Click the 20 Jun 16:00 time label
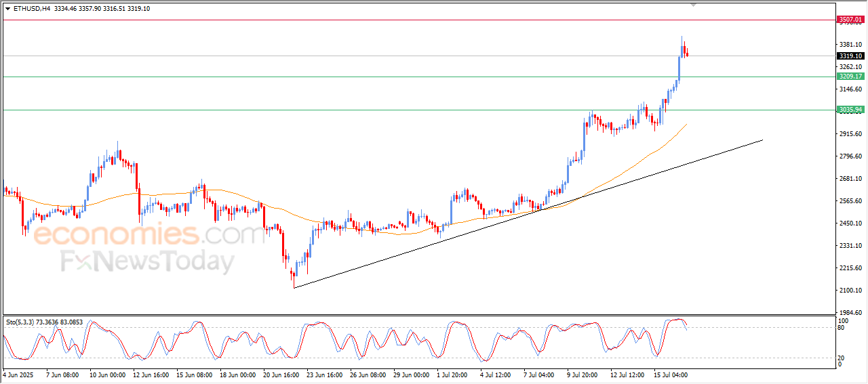The width and height of the screenshot is (868, 384). tap(280, 374)
